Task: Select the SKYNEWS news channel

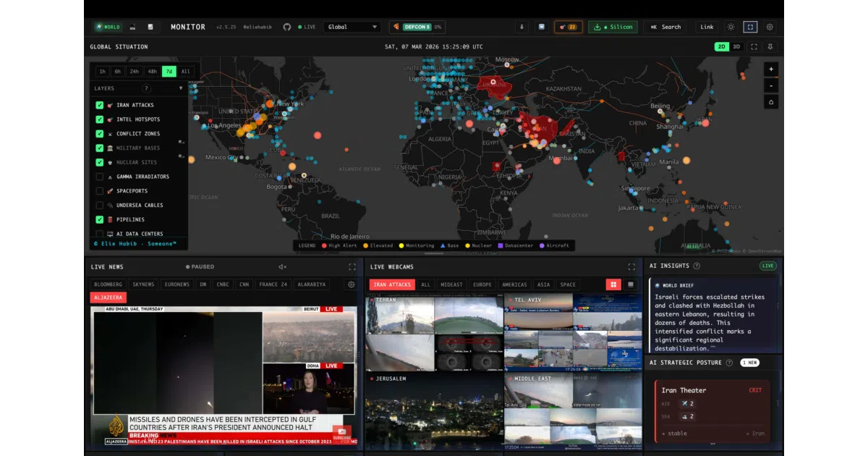Action: (x=143, y=284)
